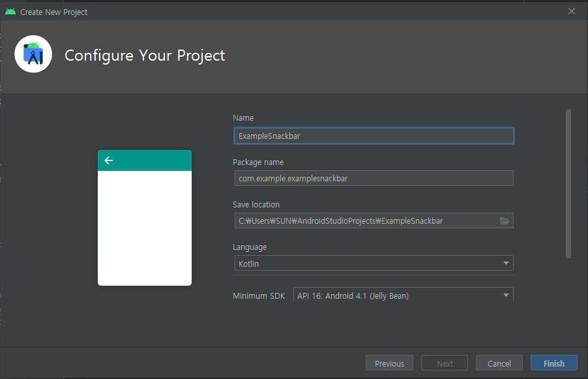Click the Name field containing ExampleSnackbar
Screen dimensions: 588x379
click(x=374, y=136)
